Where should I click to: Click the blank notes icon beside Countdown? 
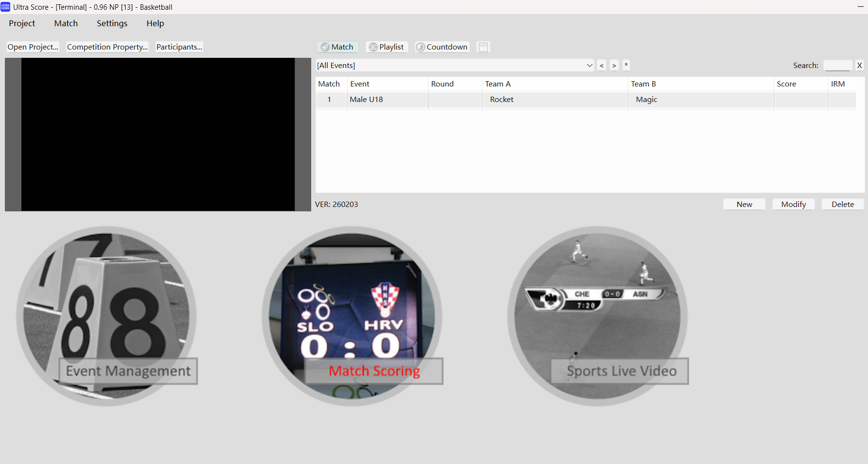pos(483,47)
